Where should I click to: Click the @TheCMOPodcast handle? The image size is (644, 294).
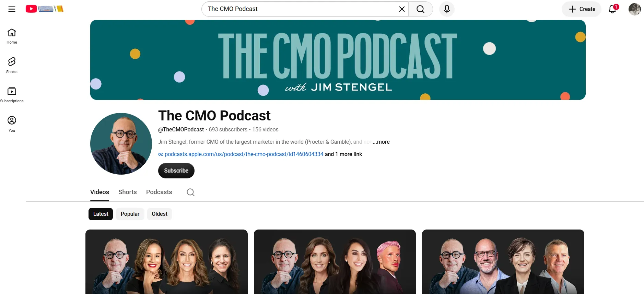[181, 130]
